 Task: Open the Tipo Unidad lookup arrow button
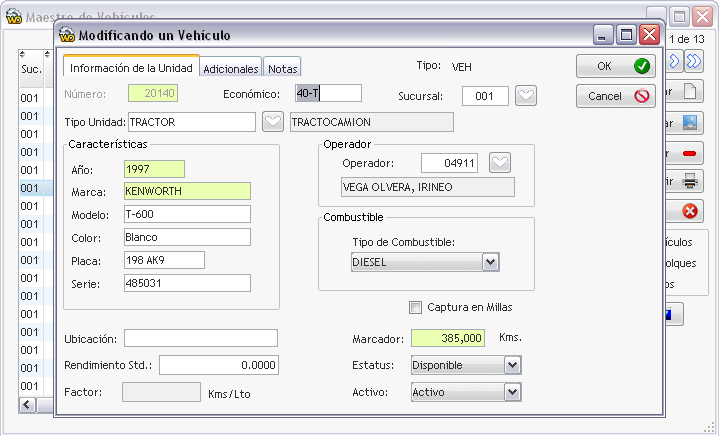tap(273, 122)
